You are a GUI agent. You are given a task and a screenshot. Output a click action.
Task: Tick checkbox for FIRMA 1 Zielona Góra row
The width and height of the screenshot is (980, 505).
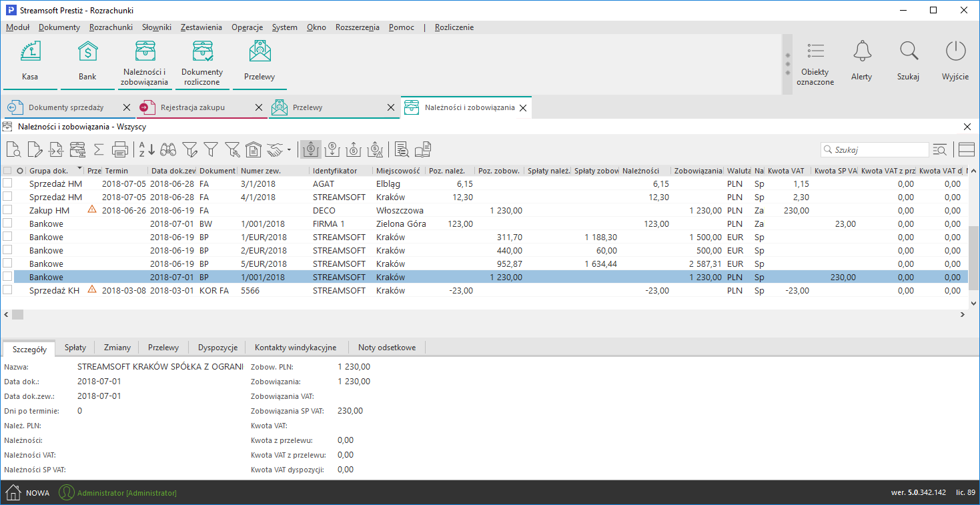coord(7,223)
